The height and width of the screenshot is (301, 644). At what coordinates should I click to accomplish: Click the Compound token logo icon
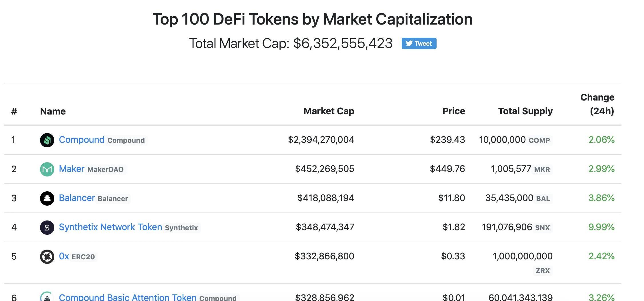47,140
